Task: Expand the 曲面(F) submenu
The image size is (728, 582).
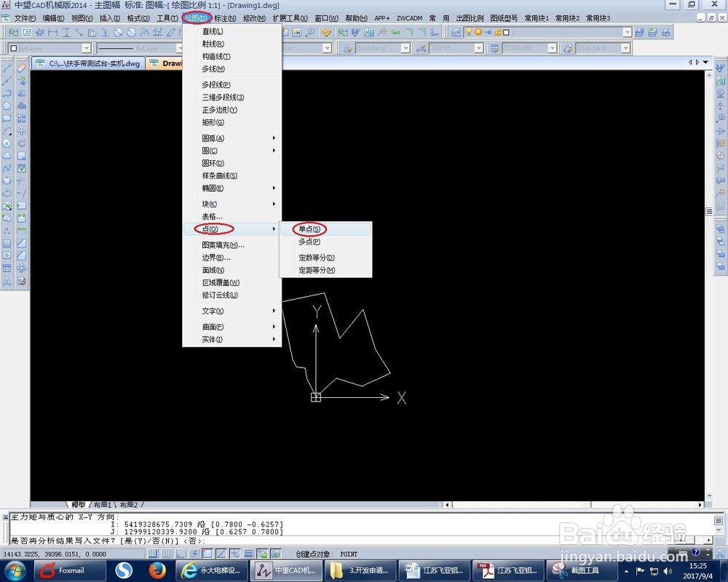Action: (x=232, y=327)
